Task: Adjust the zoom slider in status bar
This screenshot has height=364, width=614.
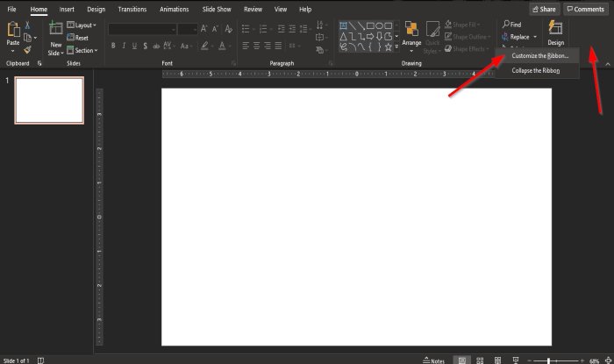Action: 549,360
